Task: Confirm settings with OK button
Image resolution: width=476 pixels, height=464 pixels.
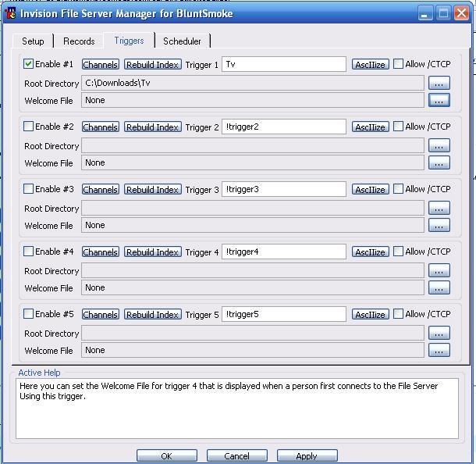Action: [167, 455]
